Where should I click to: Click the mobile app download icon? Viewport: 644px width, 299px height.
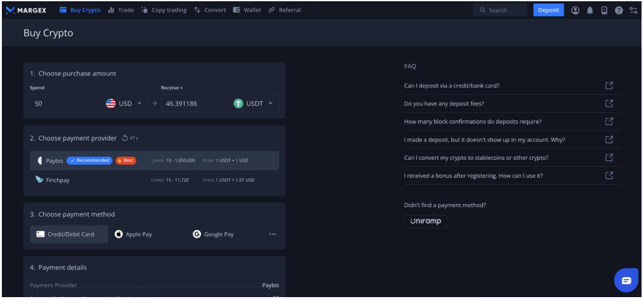pos(604,10)
